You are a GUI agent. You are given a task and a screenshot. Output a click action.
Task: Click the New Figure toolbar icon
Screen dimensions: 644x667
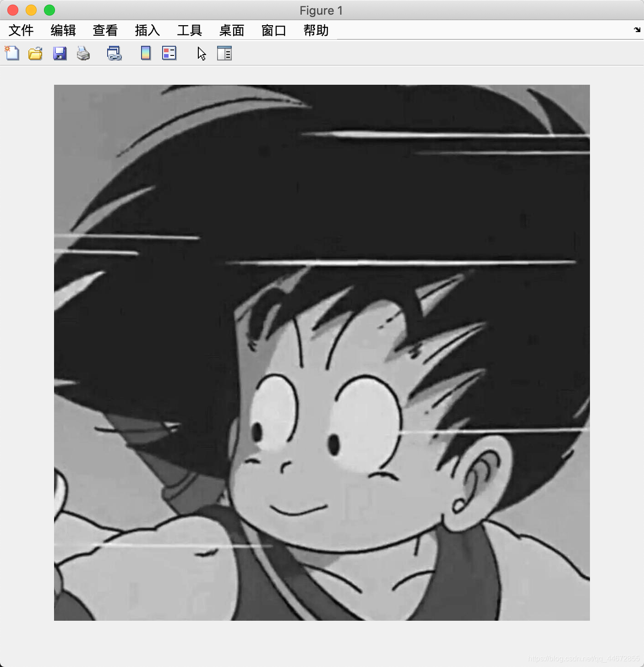click(12, 53)
